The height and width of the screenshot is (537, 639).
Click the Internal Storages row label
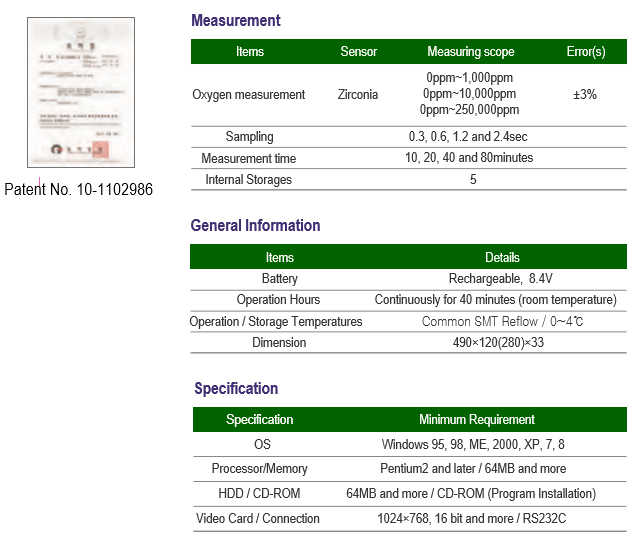[x=249, y=179]
